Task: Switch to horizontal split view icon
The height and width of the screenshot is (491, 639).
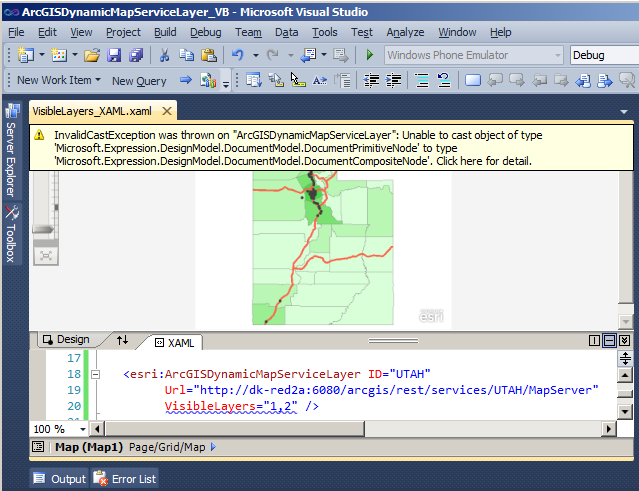Action: [609, 340]
